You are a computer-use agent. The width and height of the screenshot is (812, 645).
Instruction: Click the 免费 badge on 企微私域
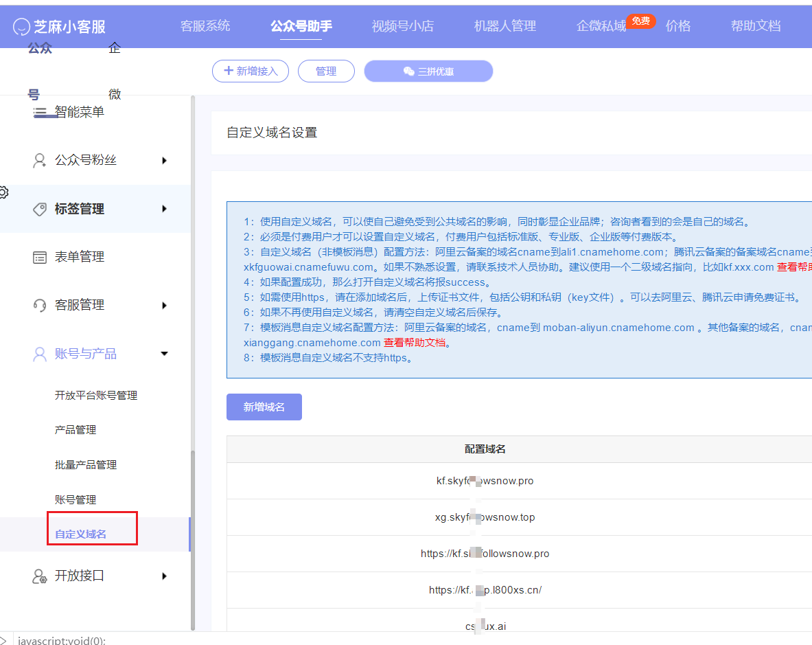tap(640, 21)
